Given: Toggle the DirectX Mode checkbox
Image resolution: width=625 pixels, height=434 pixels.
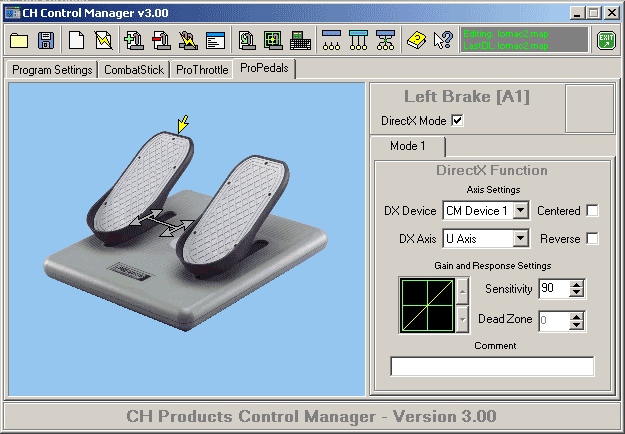Looking at the screenshot, I should pyautogui.click(x=458, y=120).
